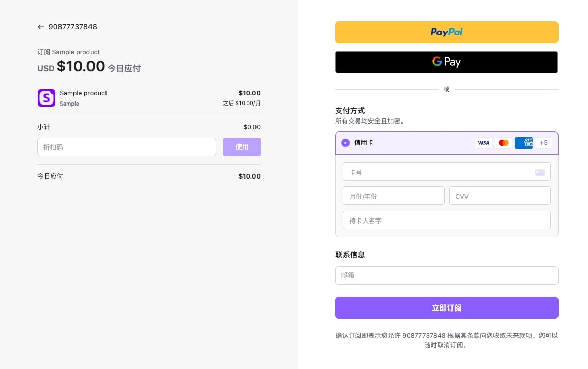
Task: Click the Sample product item name
Action: (83, 93)
